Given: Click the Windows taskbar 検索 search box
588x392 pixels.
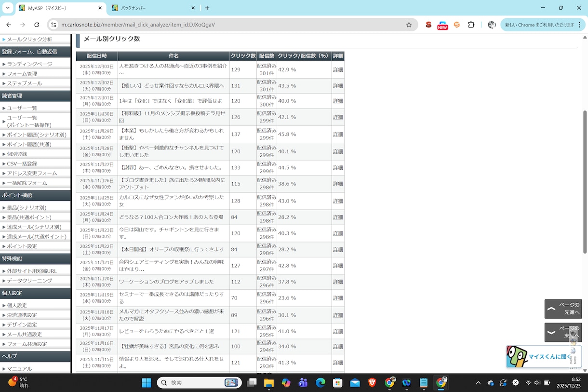Looking at the screenshot, I should coord(199,382).
